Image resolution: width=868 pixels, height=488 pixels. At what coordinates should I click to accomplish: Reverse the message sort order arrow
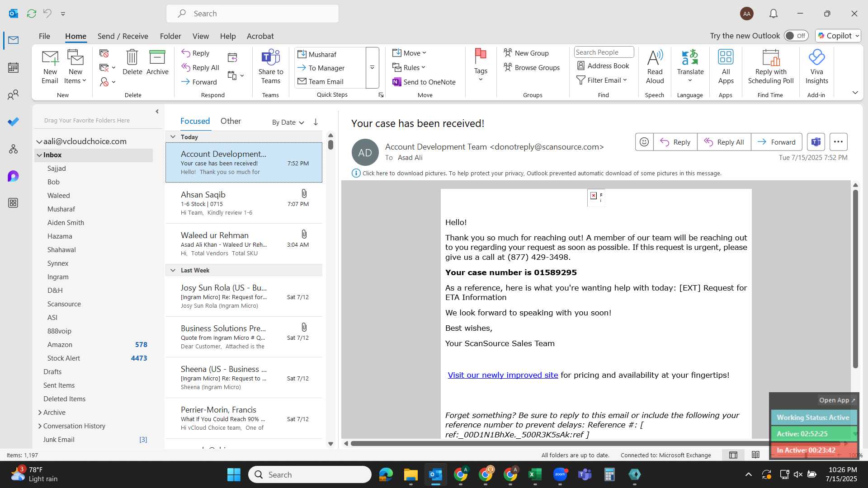[316, 122]
